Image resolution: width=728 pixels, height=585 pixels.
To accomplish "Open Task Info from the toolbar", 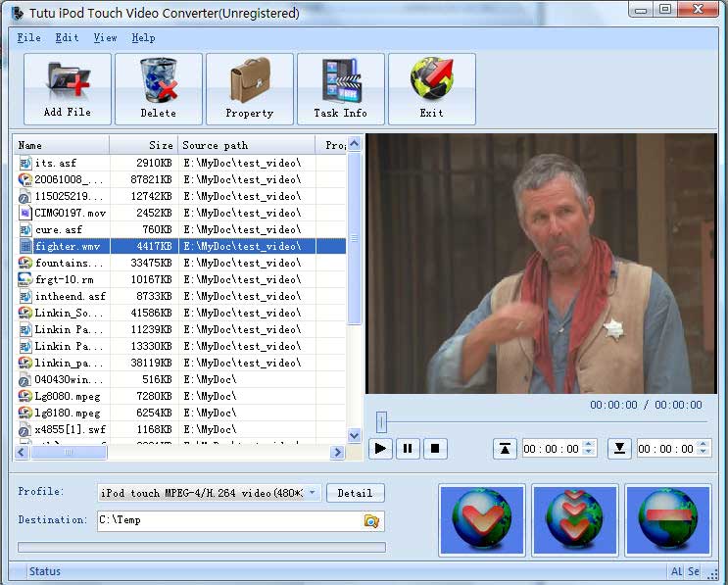I will coord(340,88).
